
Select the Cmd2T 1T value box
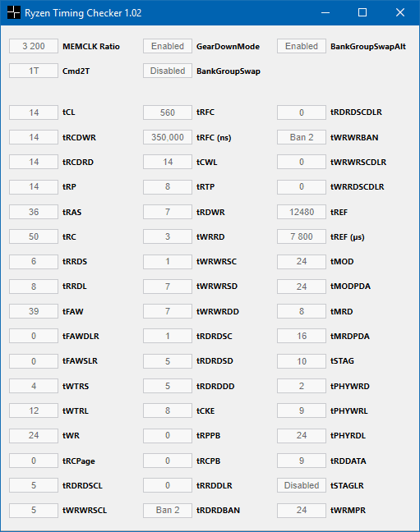pos(34,71)
